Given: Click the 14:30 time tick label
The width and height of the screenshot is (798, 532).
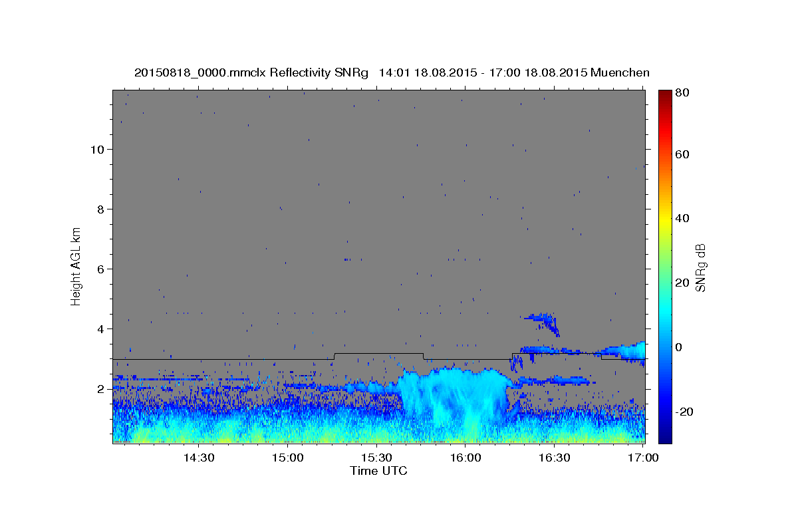Looking at the screenshot, I should (x=198, y=458).
